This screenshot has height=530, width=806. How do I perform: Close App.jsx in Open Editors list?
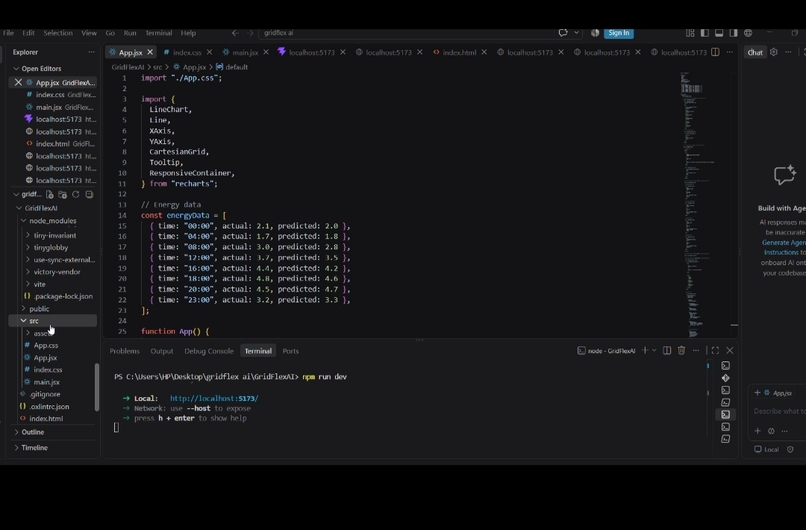(18, 82)
